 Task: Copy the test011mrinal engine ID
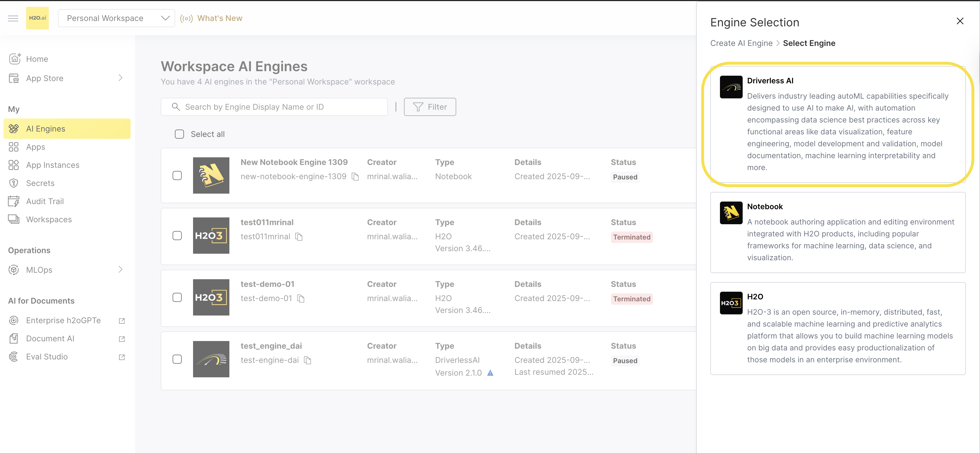299,237
